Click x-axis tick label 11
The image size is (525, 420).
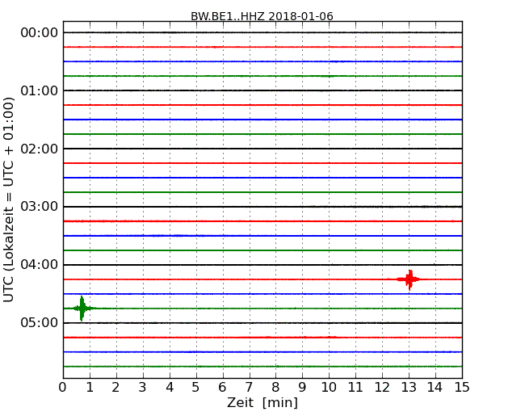(x=355, y=388)
